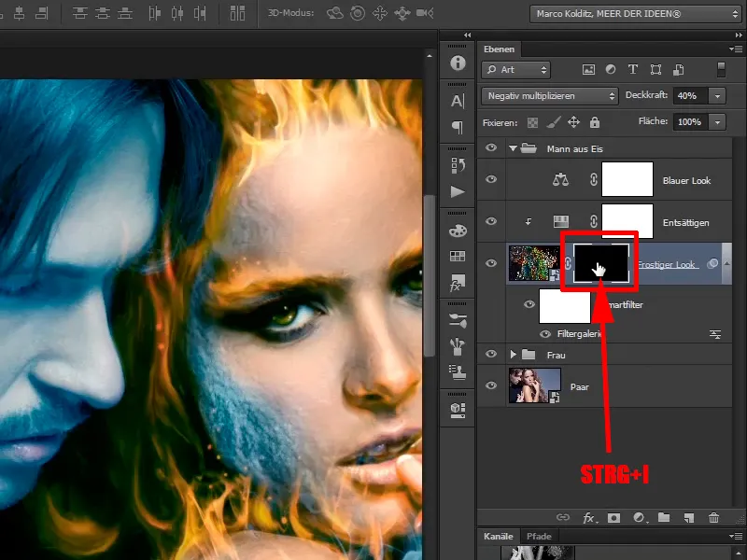Filter layers by pixel layers icon

[588, 70]
